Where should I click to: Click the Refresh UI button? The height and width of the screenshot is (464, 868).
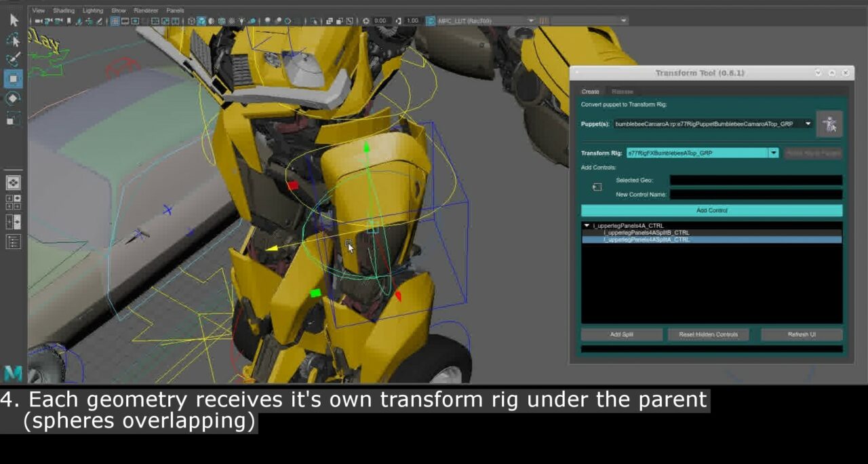(x=802, y=334)
